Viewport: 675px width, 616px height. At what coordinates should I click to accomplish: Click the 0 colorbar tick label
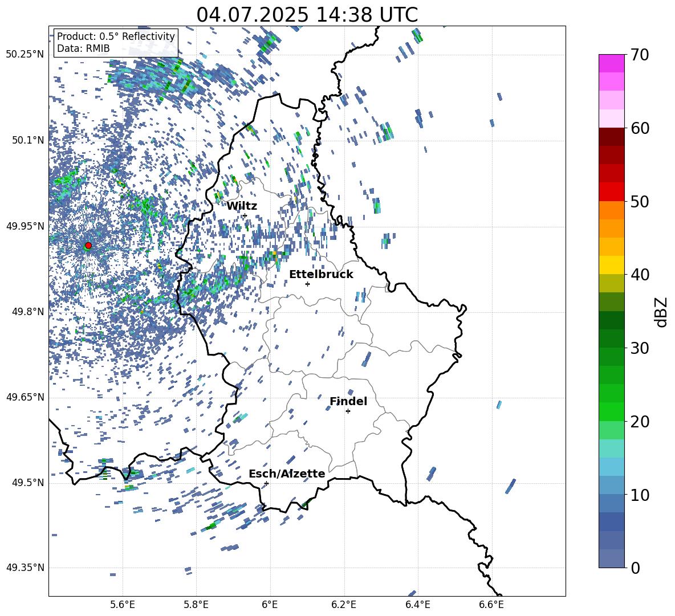point(635,568)
